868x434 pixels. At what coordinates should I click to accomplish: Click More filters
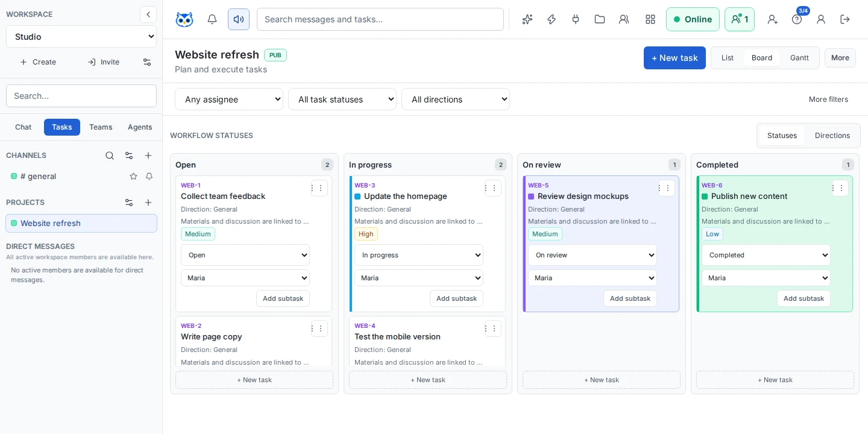click(828, 99)
